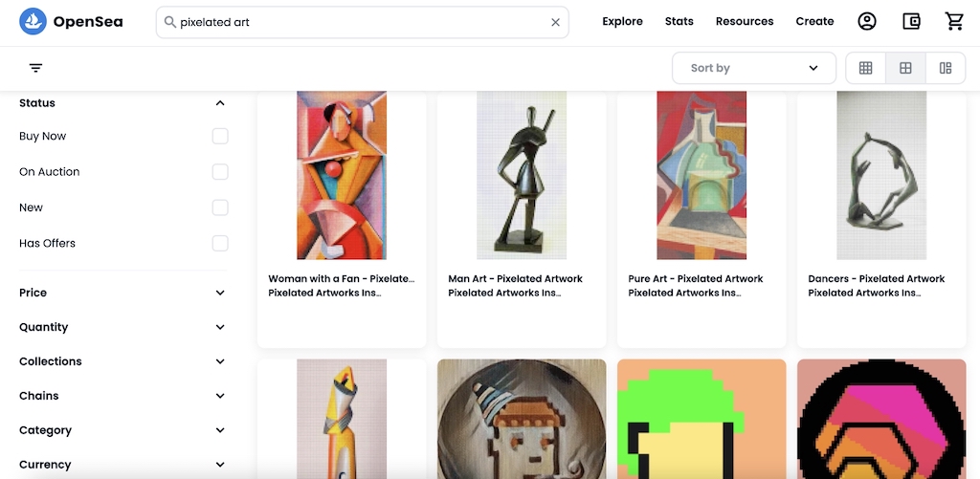Click the OpenSea logo icon
This screenshot has height=479, width=980.
click(33, 21)
